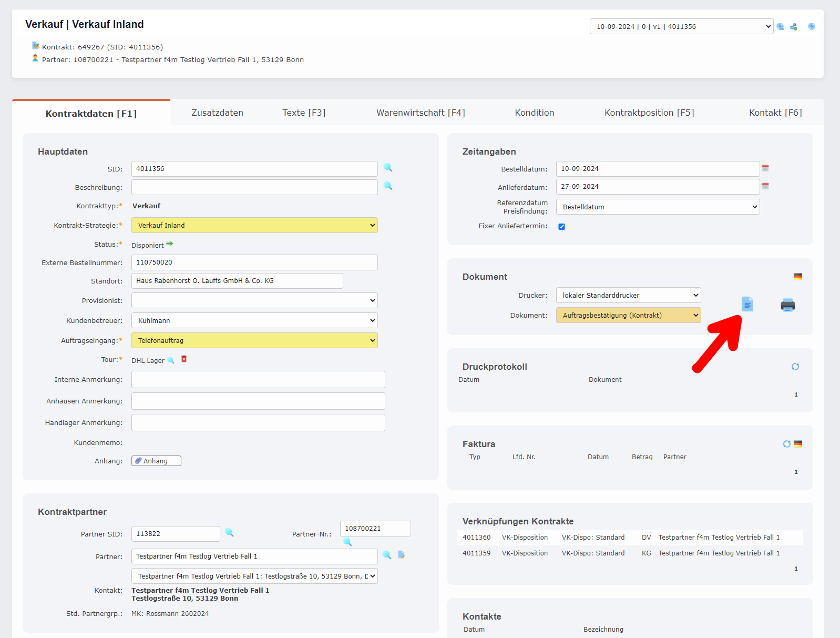Viewport: 840px width, 638px height.
Task: Click the printer icon in Dokument panel
Action: pos(787,305)
